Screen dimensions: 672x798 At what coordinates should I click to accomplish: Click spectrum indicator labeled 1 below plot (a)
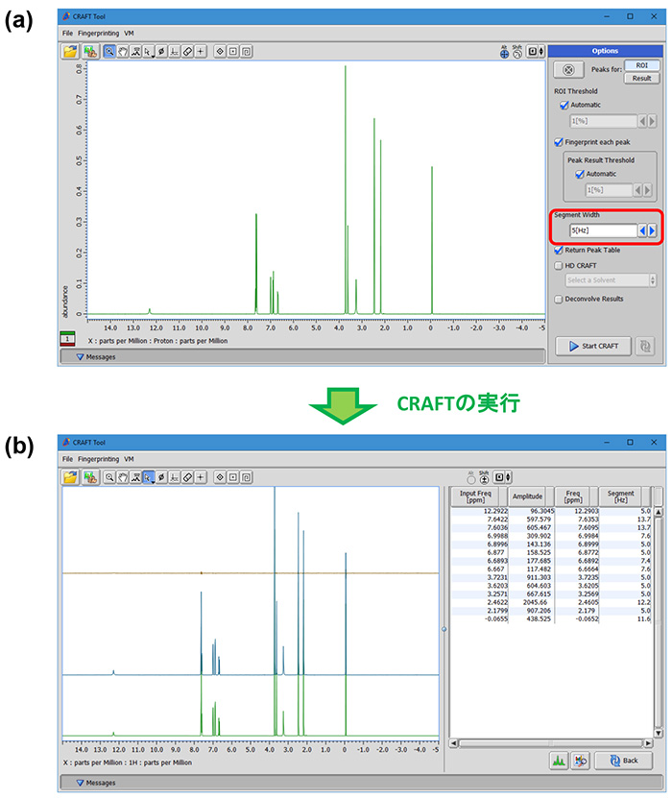click(67, 339)
